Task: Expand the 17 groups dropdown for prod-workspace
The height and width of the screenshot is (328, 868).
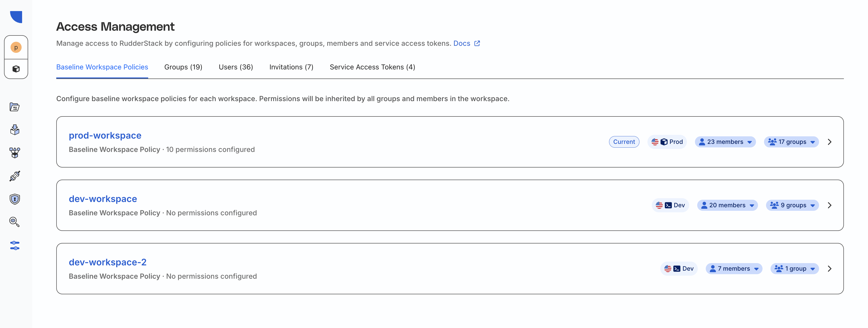Action: 791,142
